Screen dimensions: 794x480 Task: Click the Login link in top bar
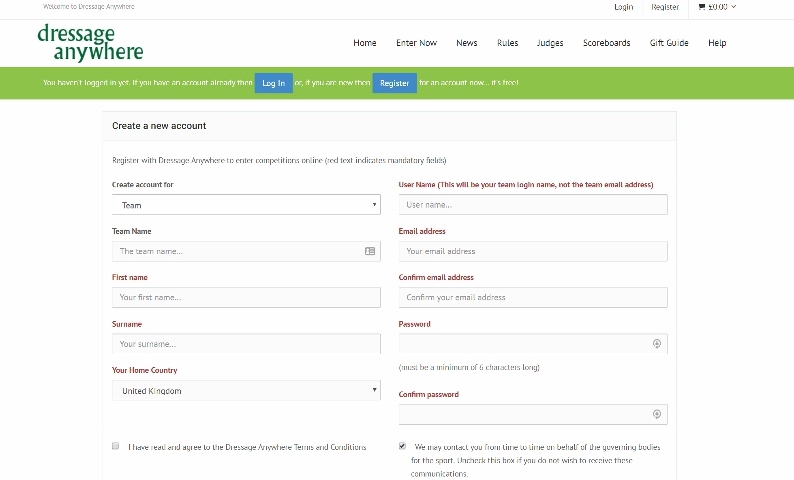coord(623,7)
